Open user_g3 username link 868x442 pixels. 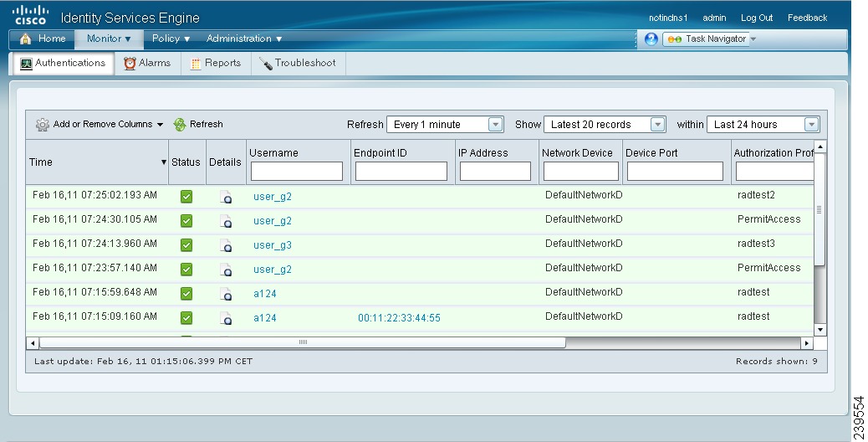[273, 245]
